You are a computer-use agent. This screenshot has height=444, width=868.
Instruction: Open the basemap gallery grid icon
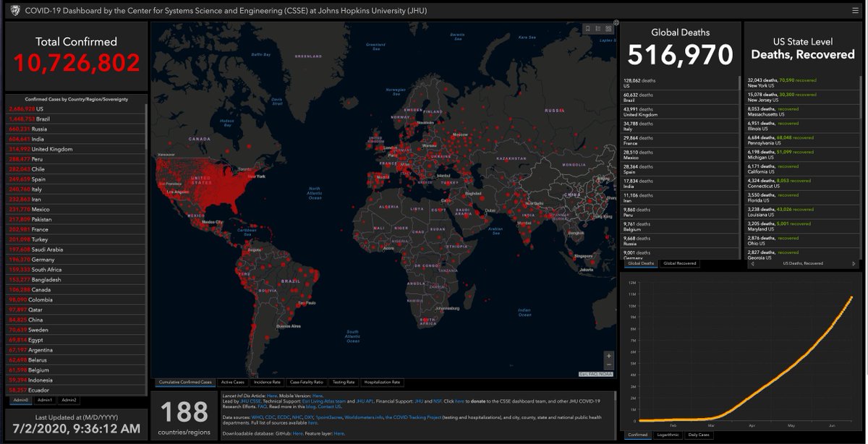608,30
